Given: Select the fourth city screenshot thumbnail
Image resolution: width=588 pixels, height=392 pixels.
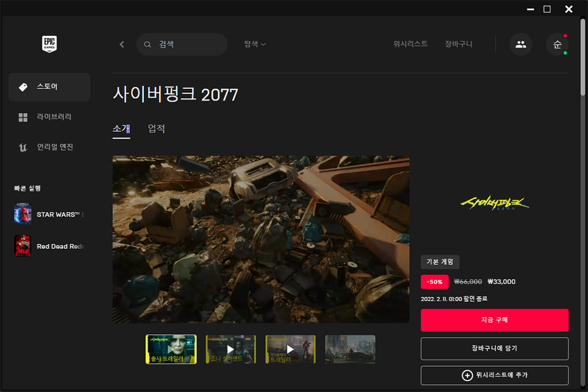Looking at the screenshot, I should point(350,349).
